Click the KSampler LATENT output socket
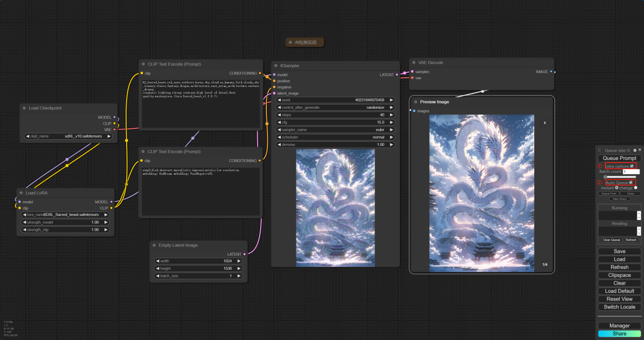 pyautogui.click(x=397, y=75)
